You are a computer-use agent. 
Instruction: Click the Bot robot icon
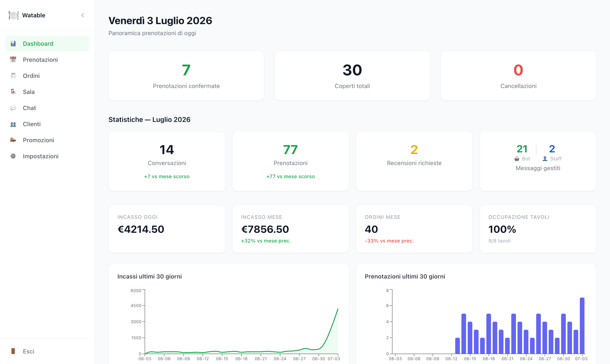coord(517,159)
